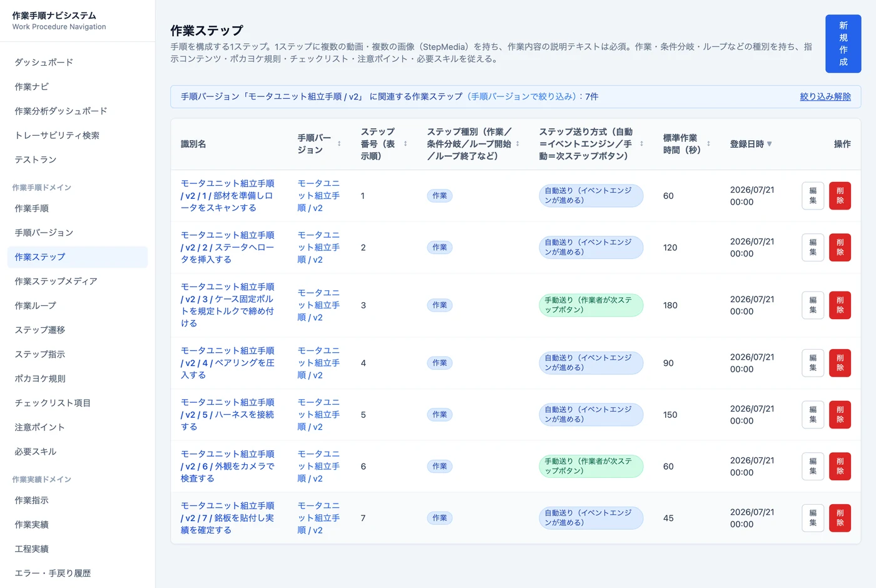Open 作業ループ in sidebar

point(78,306)
